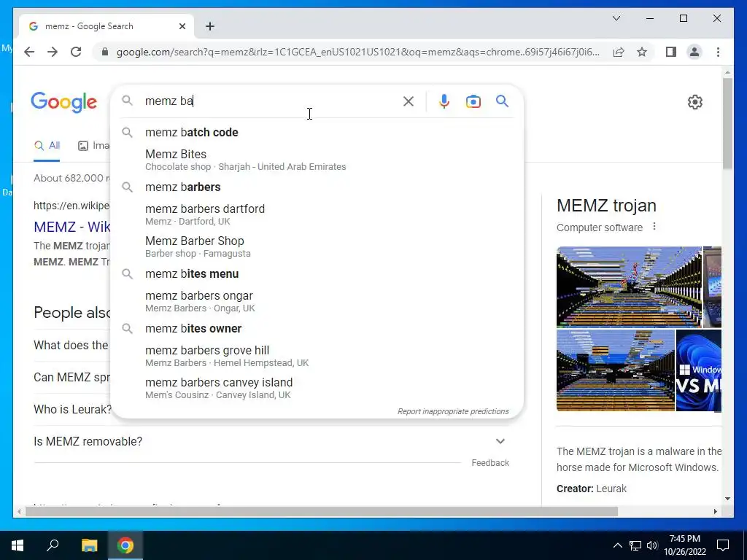Expand the Who is Leurak? question
Screen dimensions: 747x560
click(72, 410)
